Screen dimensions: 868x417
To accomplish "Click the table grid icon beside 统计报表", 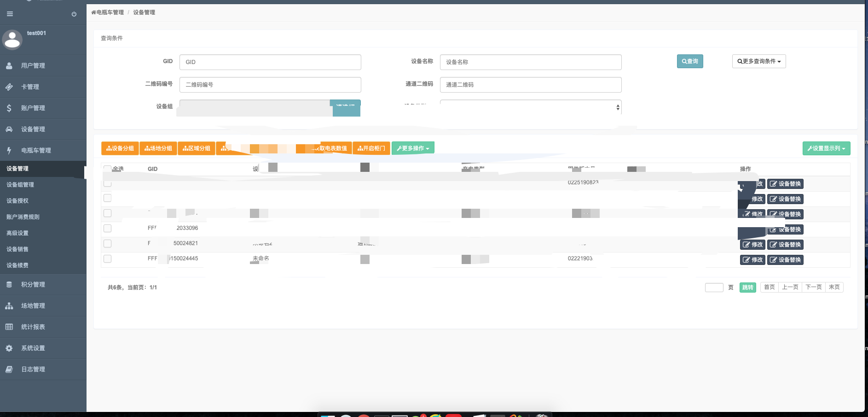I will pos(9,327).
